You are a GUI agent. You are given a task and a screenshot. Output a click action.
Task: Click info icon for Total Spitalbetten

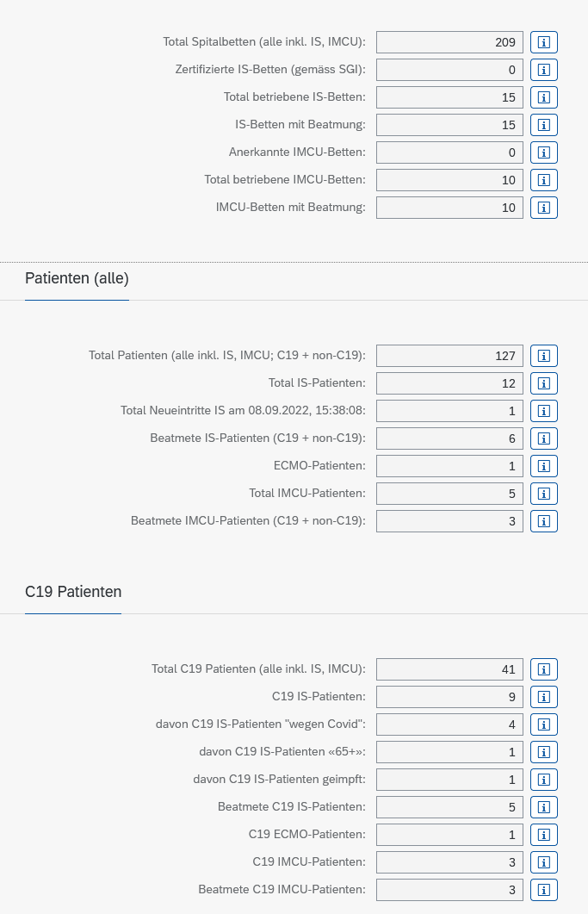tap(543, 42)
